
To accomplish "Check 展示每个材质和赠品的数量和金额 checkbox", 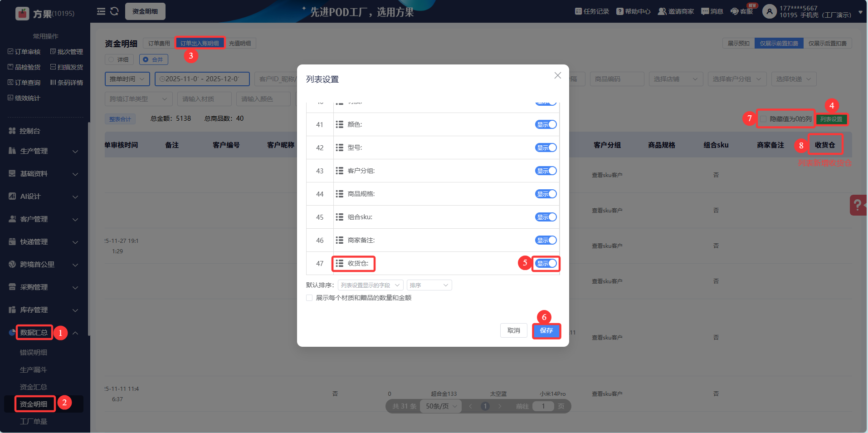I will (309, 298).
